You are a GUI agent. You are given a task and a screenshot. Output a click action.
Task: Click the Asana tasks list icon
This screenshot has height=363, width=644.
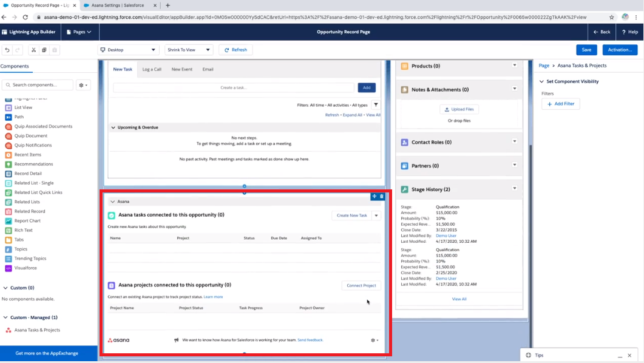coord(111,215)
